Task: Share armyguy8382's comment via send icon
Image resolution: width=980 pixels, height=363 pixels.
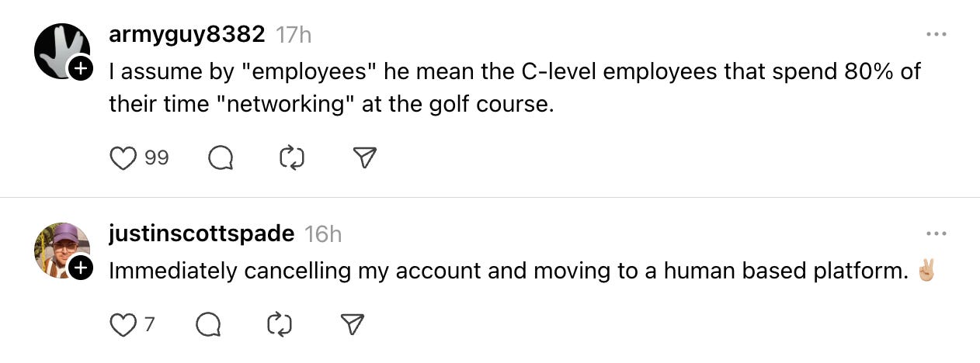Action: [364, 158]
